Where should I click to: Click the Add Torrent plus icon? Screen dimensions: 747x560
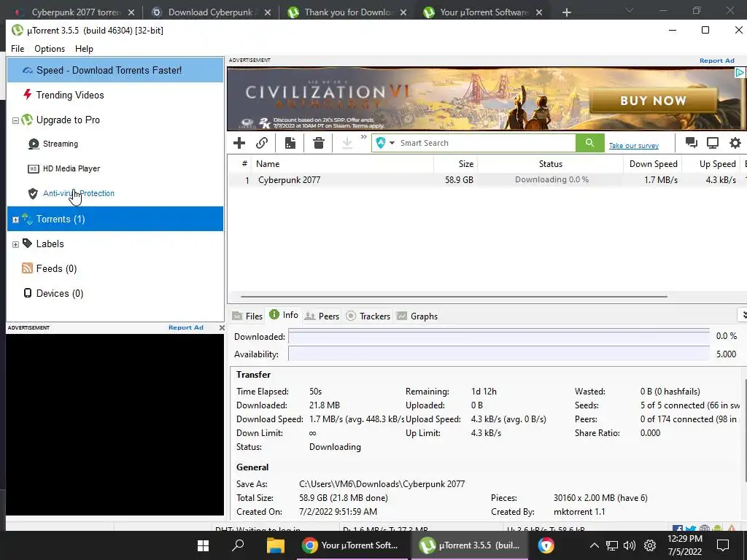(x=239, y=143)
